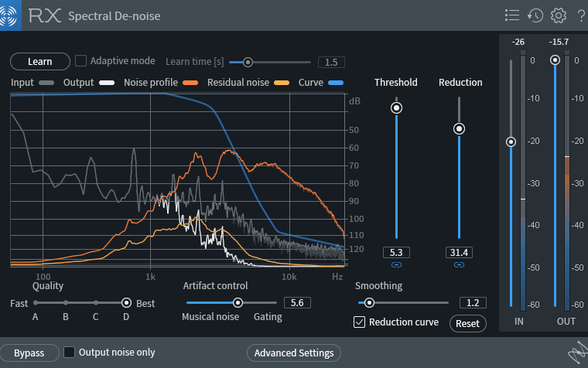Click the white Output legend swatch

point(107,83)
